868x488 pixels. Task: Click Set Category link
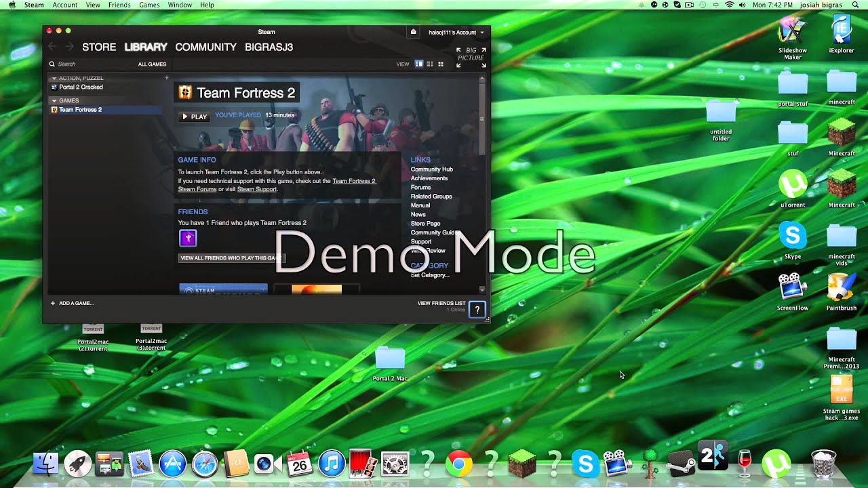[430, 275]
